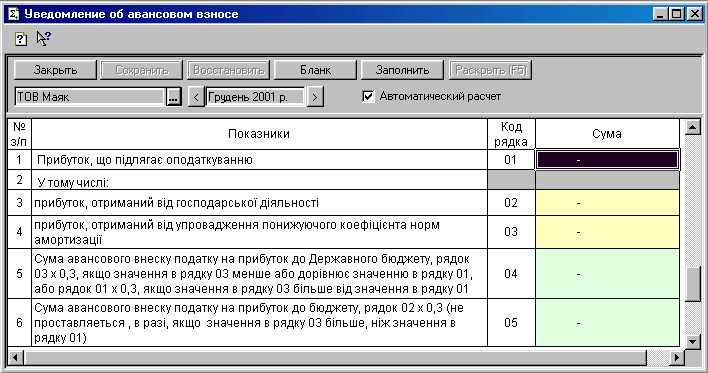Click the Закрыть button

[56, 70]
